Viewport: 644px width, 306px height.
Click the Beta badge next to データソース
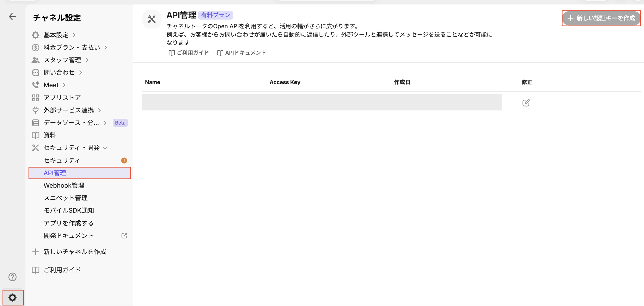[120, 123]
